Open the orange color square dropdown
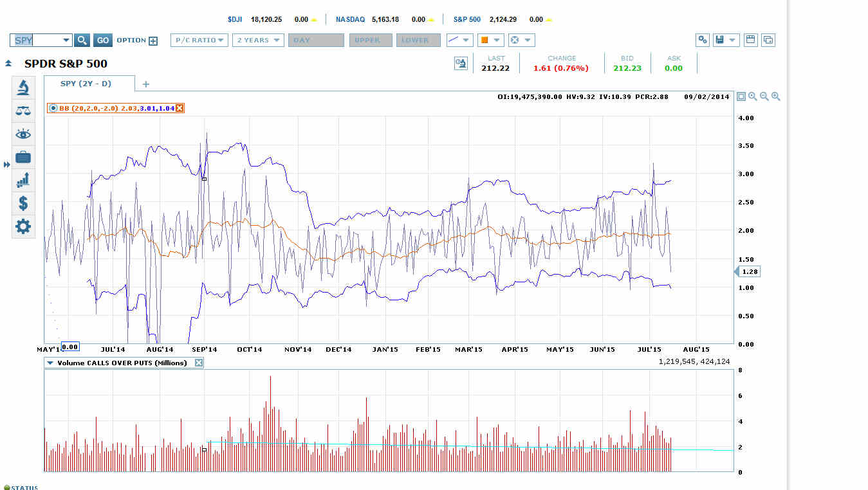 [x=490, y=40]
